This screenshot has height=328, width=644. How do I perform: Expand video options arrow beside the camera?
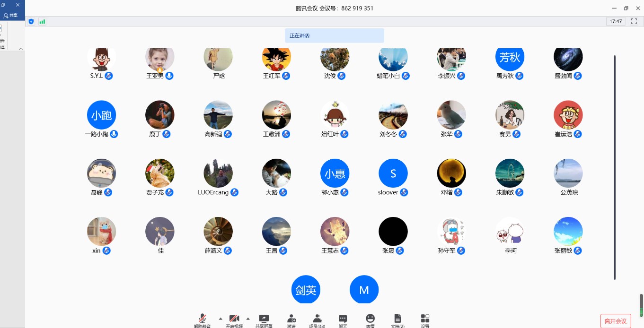(x=248, y=318)
